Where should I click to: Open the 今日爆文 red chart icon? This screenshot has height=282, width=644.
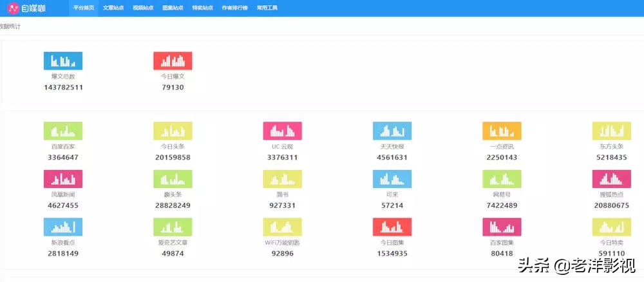point(173,61)
